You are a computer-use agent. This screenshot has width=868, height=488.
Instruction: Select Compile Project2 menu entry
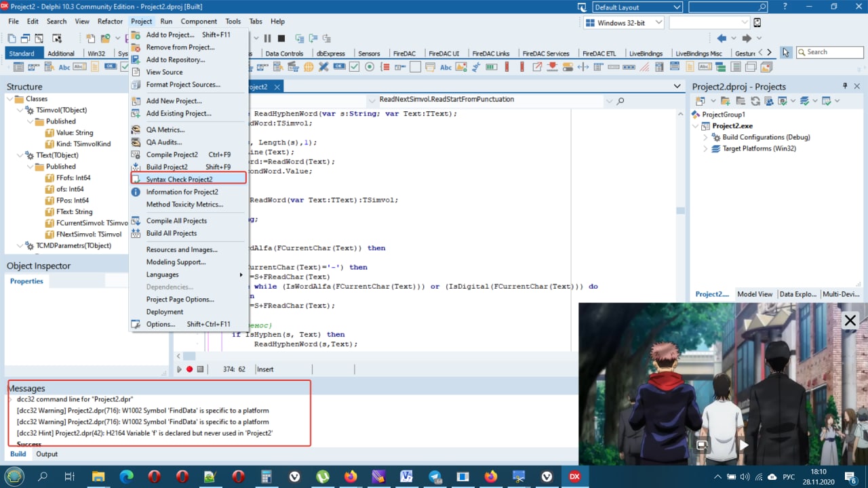pyautogui.click(x=187, y=155)
